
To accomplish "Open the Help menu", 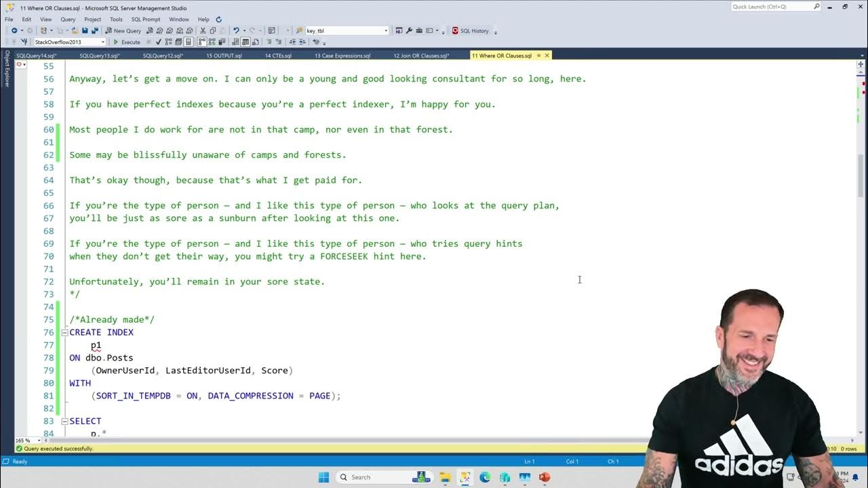I will 203,20.
